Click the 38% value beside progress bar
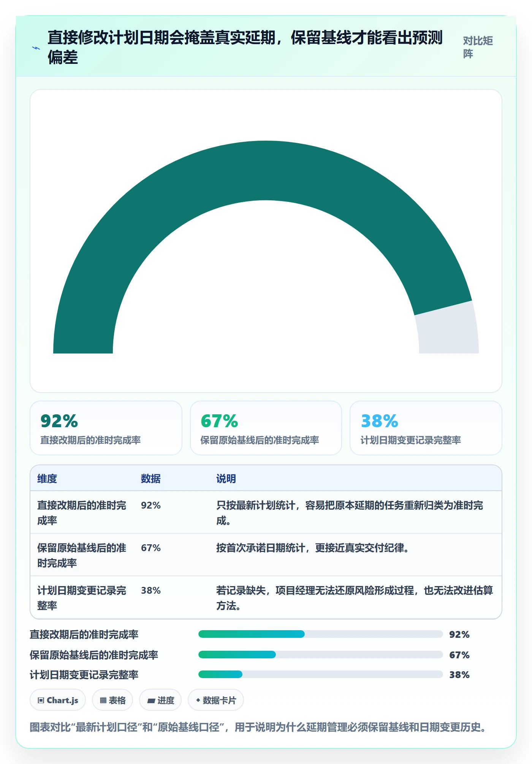Image resolution: width=532 pixels, height=764 pixels. coord(459,675)
